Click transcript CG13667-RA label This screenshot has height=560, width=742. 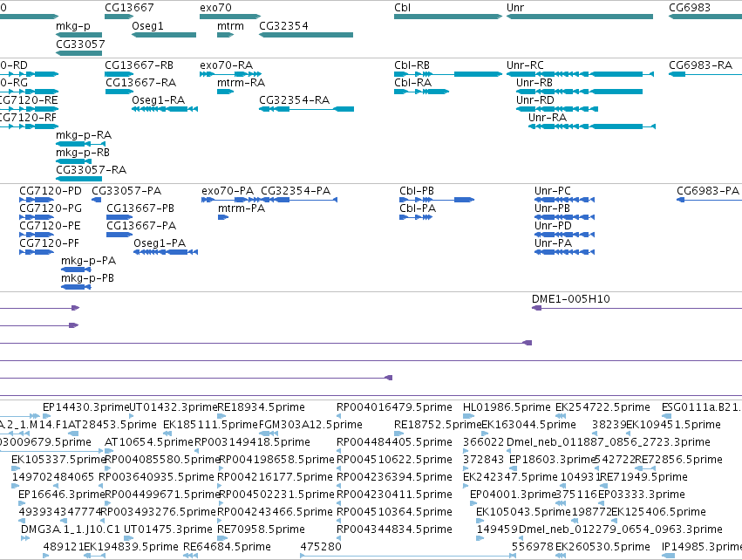coord(141,83)
